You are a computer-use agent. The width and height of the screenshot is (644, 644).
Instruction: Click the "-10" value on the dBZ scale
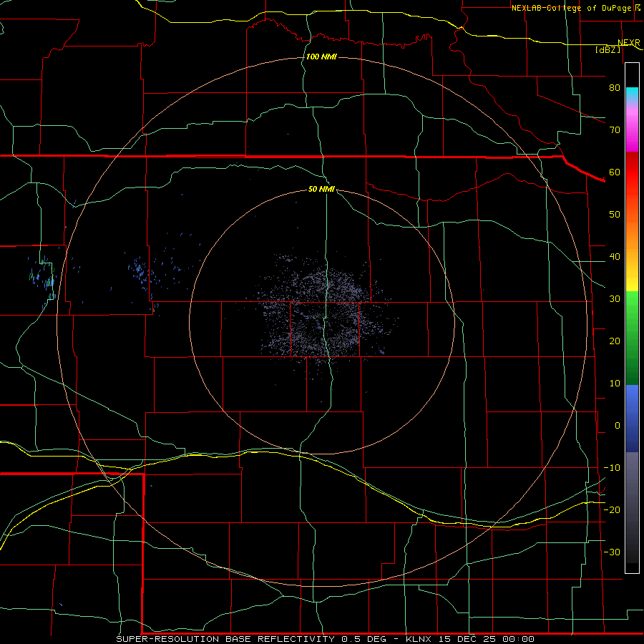[x=612, y=468]
